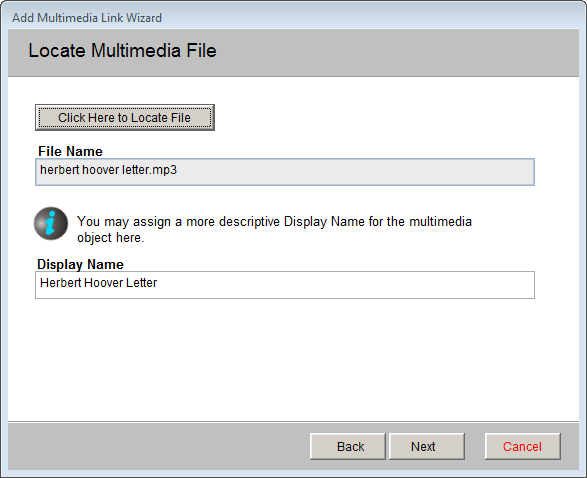Click the bold Display Name label
Image resolution: width=587 pixels, height=478 pixels.
tap(80, 264)
